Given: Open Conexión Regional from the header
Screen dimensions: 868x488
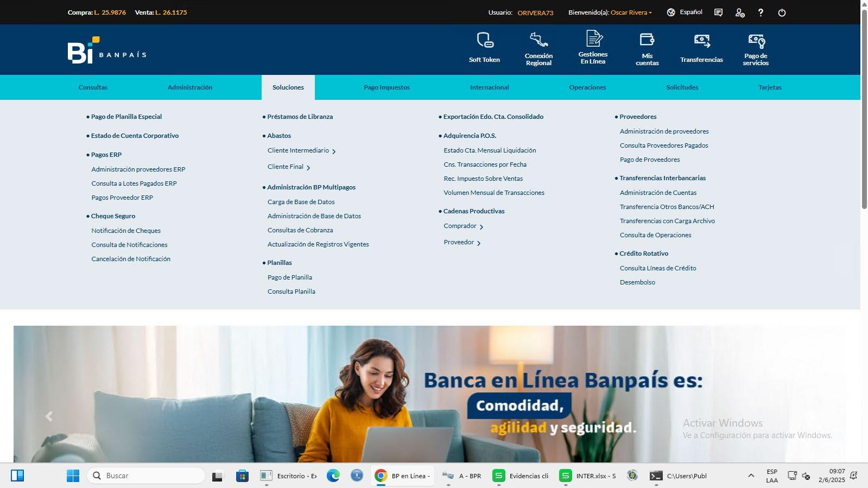Looking at the screenshot, I should [x=538, y=48].
